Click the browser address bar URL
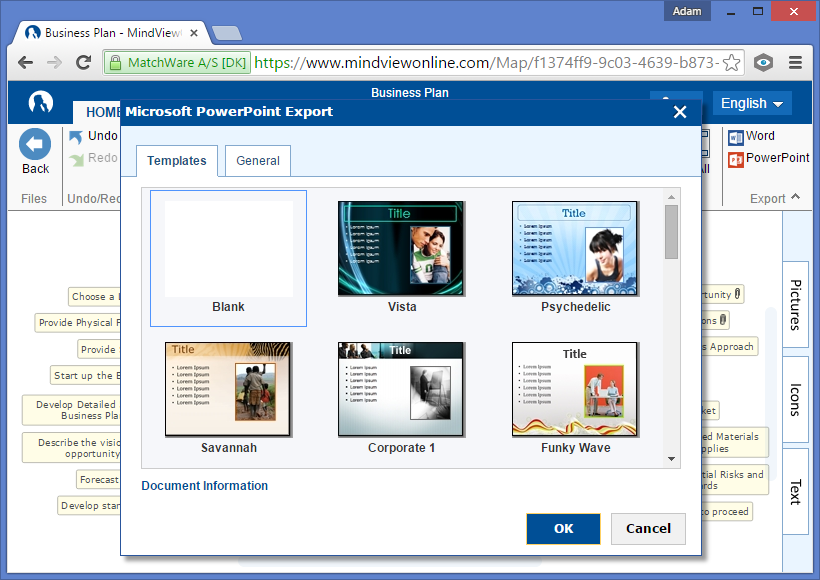 [486, 63]
